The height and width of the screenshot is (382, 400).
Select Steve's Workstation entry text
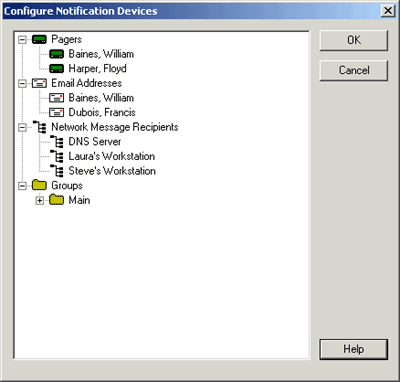pyautogui.click(x=112, y=171)
